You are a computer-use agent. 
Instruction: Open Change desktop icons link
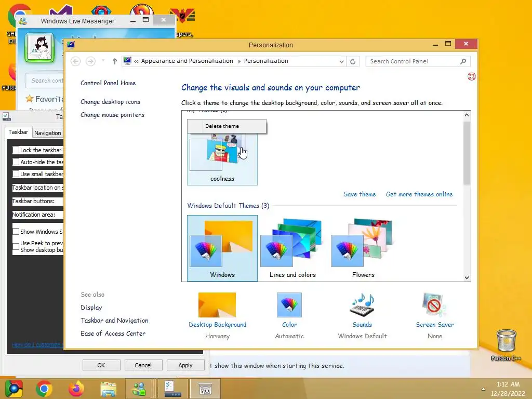[x=110, y=102]
